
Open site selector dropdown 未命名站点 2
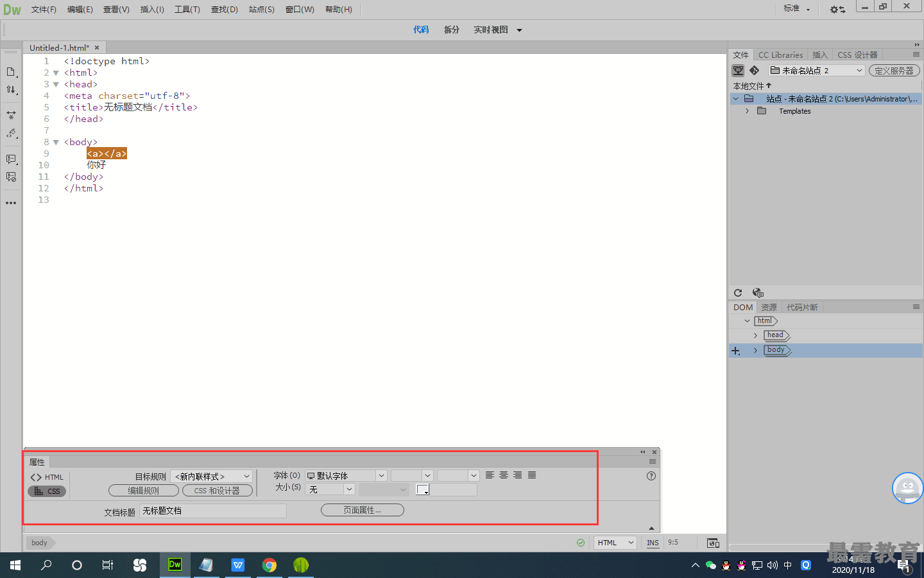[x=817, y=71]
